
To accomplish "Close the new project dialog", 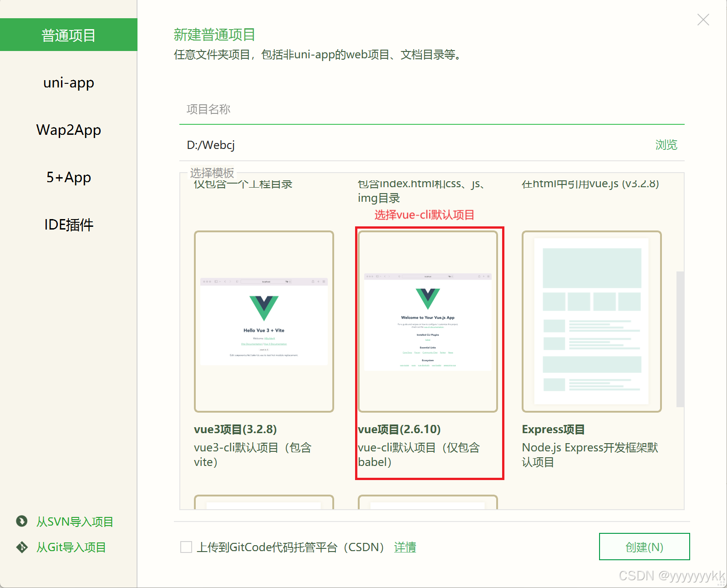I will click(703, 20).
